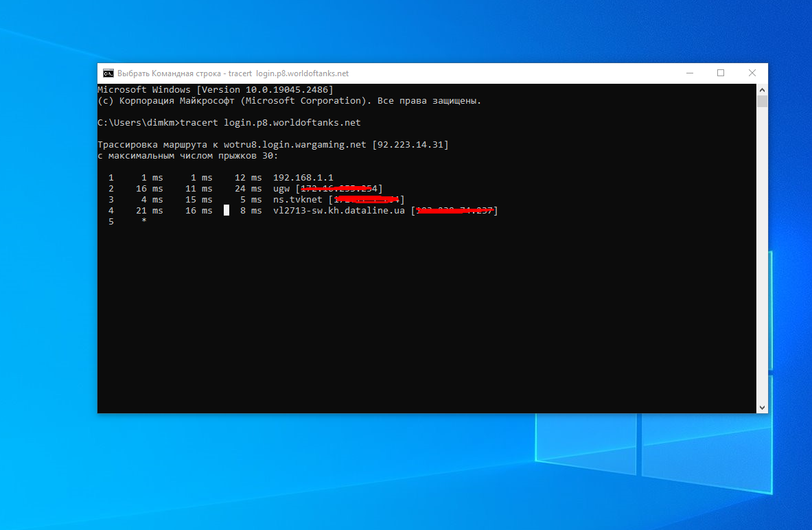Close the tracert Command Prompt window
The height and width of the screenshot is (530, 812).
coord(752,73)
